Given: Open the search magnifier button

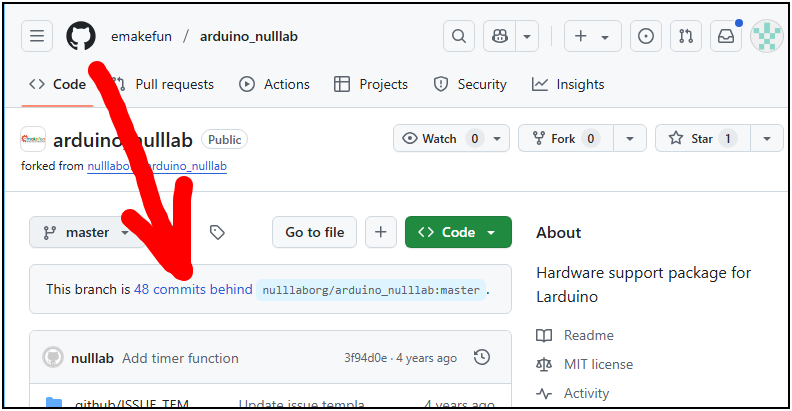Looking at the screenshot, I should [459, 36].
